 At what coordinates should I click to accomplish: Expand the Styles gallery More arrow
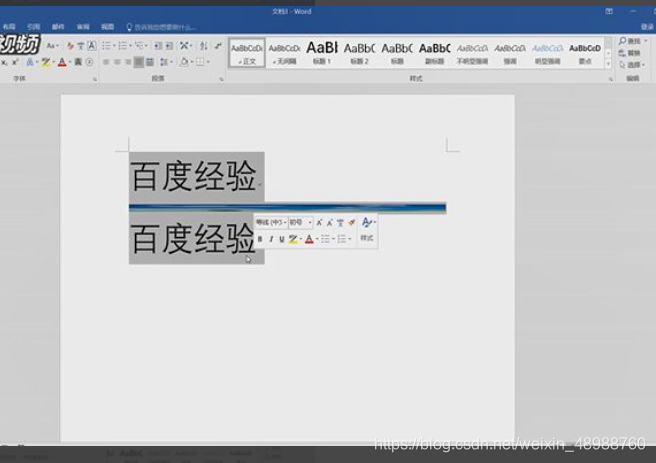coord(609,64)
